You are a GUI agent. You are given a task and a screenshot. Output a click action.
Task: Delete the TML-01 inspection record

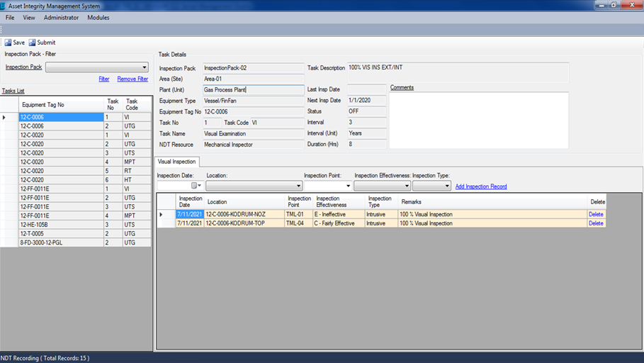pyautogui.click(x=596, y=214)
